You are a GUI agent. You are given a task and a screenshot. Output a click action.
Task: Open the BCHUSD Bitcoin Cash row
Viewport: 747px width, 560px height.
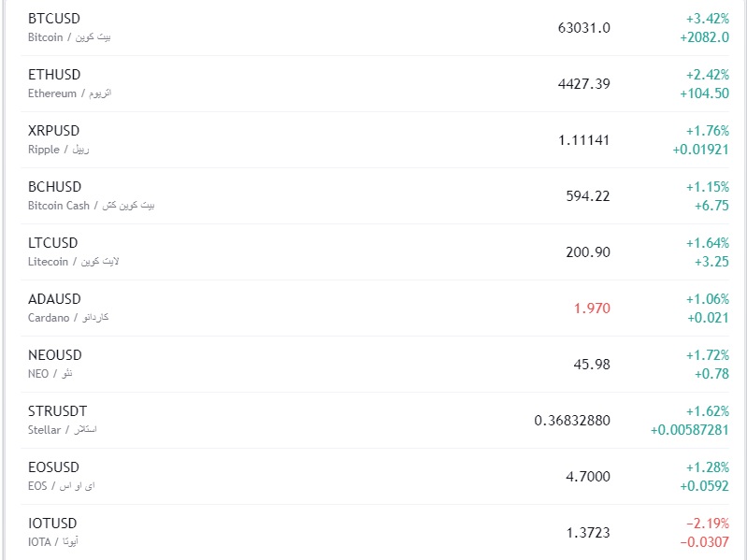[54, 187]
